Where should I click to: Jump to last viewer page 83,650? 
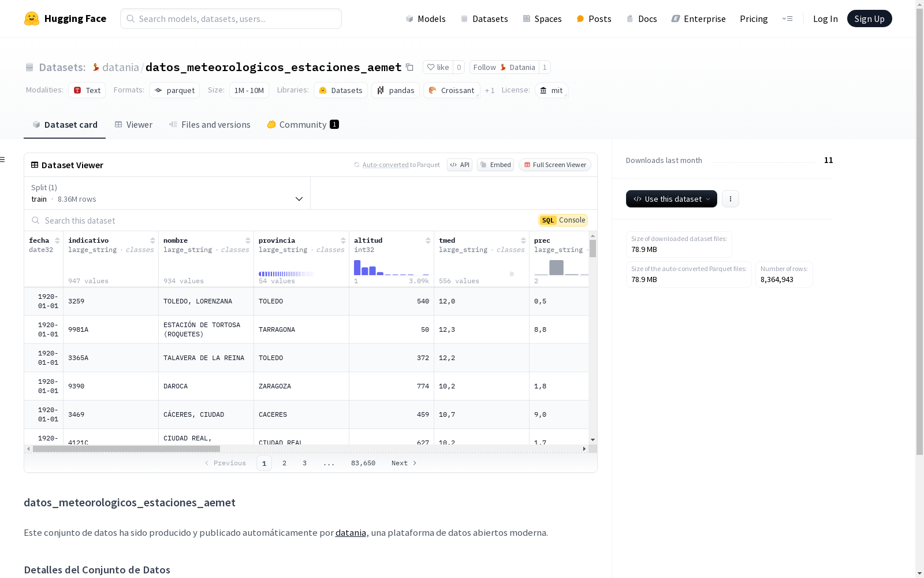pyautogui.click(x=363, y=463)
